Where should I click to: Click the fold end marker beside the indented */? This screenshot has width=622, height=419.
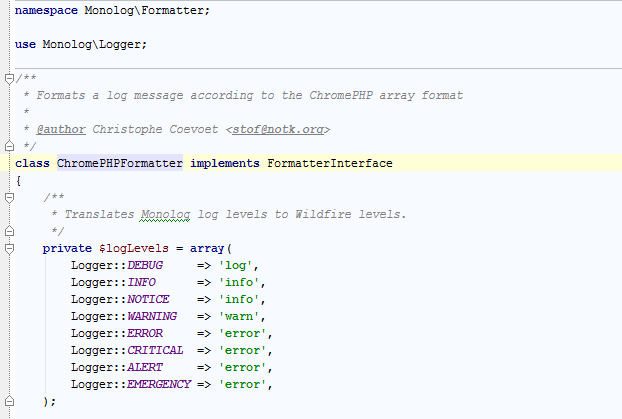point(10,231)
